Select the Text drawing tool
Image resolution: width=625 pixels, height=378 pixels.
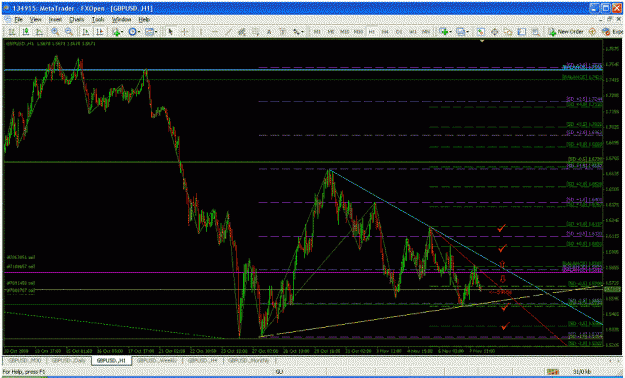point(269,32)
